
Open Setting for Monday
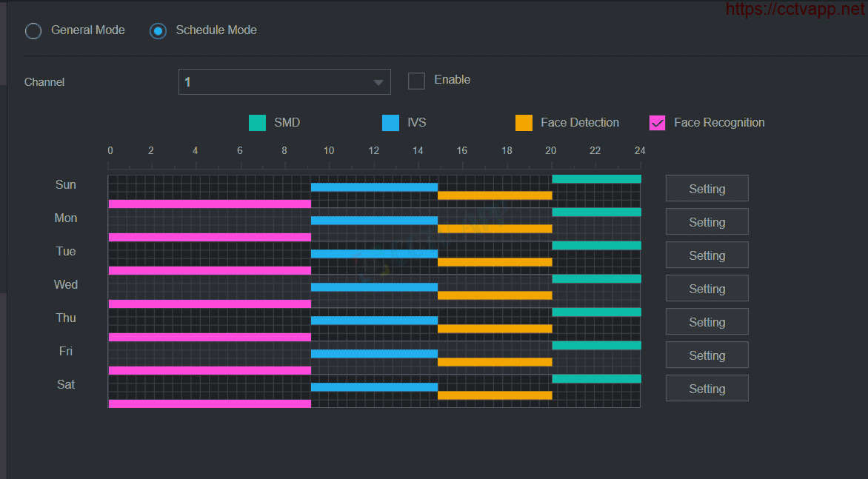coord(707,222)
